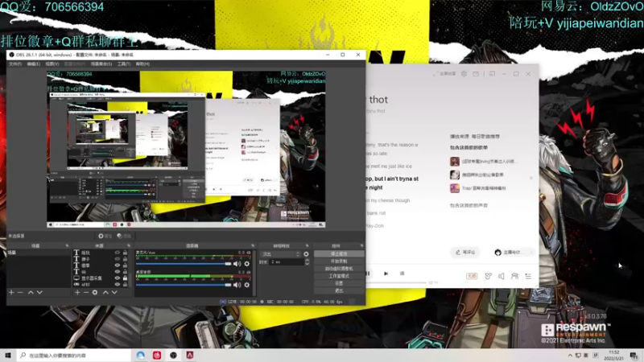Open the transition type dropdown
Screen dimensions: 644x362
pyautogui.click(x=281, y=254)
